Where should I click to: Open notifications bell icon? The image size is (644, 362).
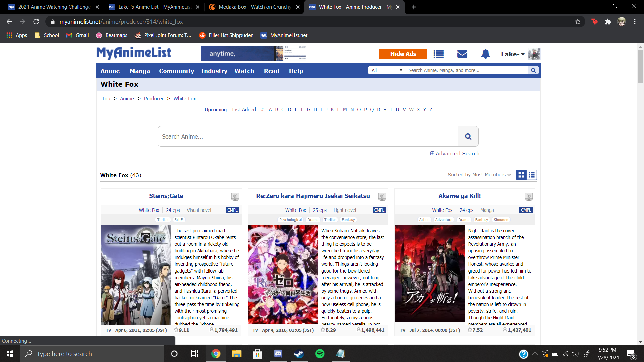(485, 54)
